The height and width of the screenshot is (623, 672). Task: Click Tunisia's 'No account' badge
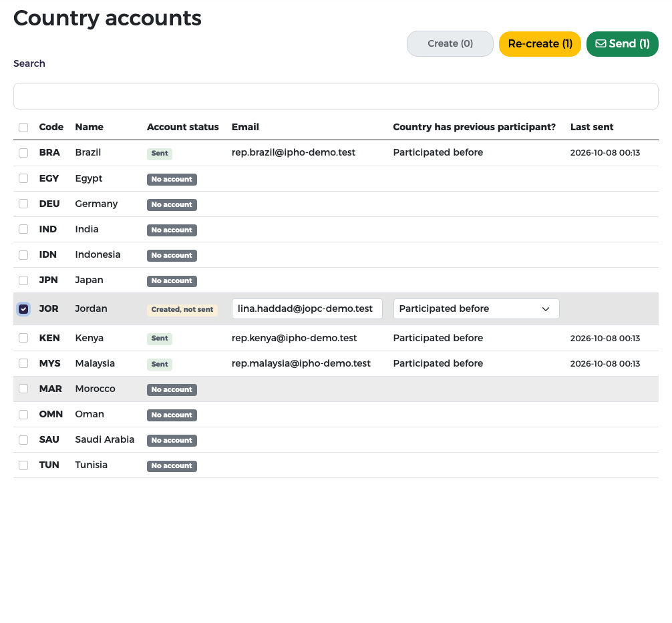(x=172, y=466)
